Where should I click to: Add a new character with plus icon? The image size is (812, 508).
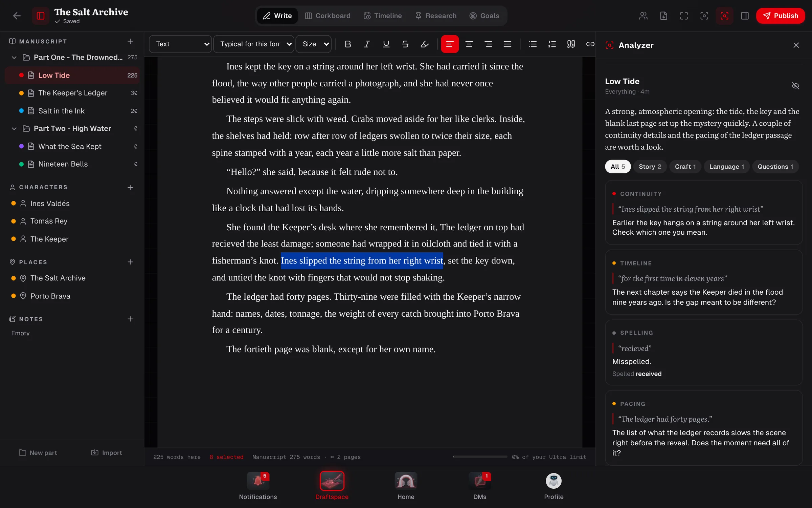(130, 187)
